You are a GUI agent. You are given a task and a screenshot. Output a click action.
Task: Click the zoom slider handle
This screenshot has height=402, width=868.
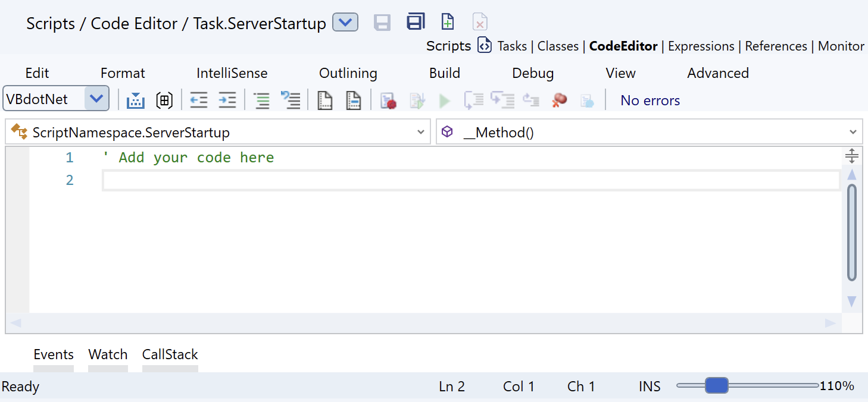pyautogui.click(x=716, y=386)
